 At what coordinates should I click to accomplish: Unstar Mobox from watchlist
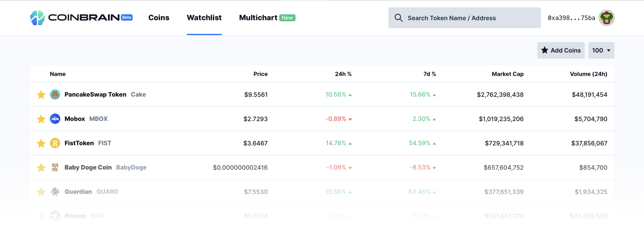click(41, 119)
